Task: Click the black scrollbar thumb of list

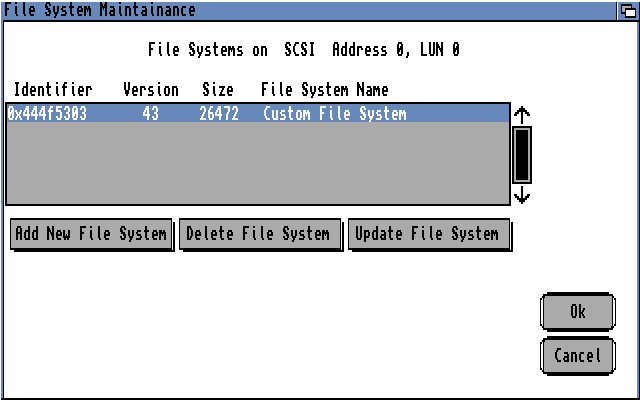Action: pyautogui.click(x=522, y=155)
